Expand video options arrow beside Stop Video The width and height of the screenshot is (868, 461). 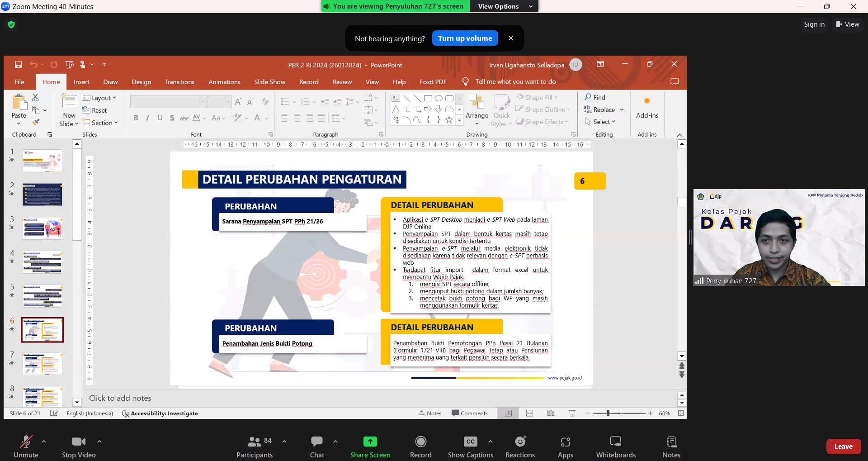tap(99, 442)
